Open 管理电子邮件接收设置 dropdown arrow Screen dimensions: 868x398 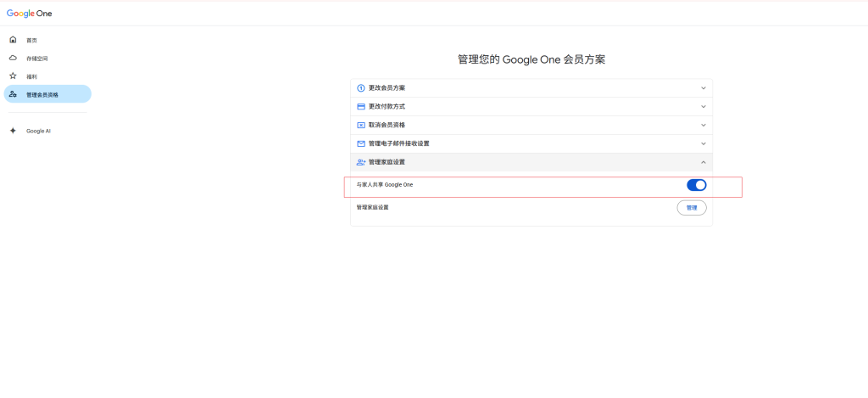point(703,143)
